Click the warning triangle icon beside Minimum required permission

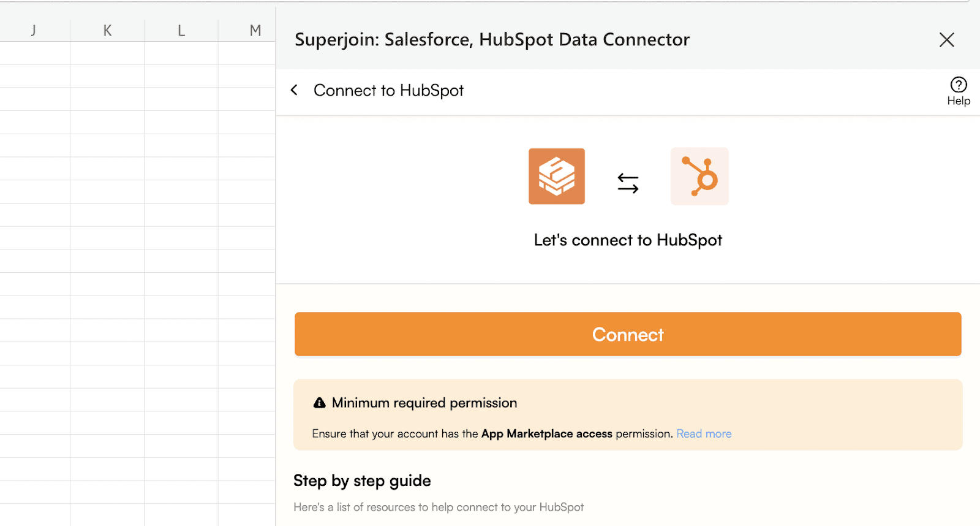click(319, 403)
